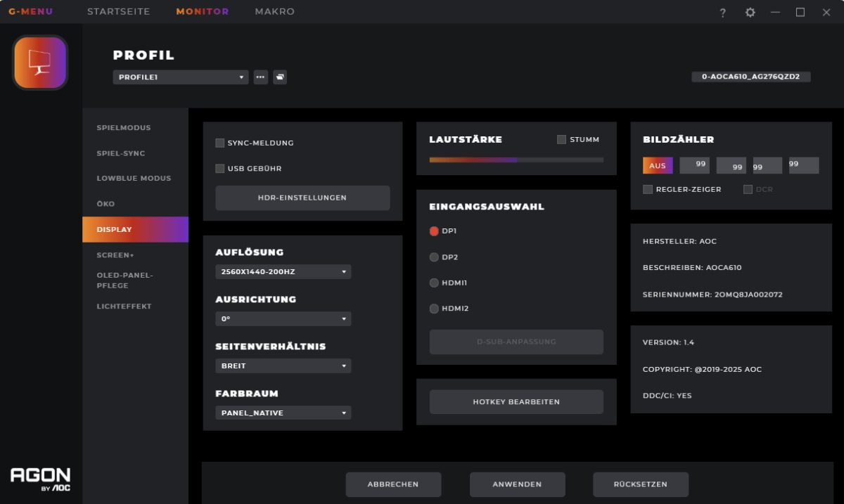Click the AGON by AOC logo
Image resolution: width=844 pixels, height=504 pixels.
pyautogui.click(x=40, y=479)
